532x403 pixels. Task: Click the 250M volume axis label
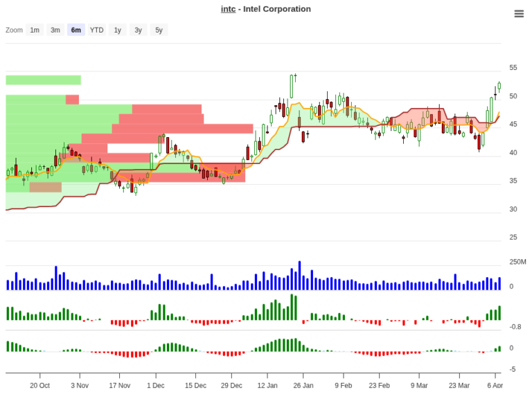click(x=517, y=262)
